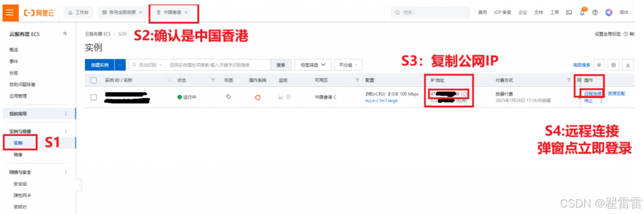Open the help question mark icon
This screenshot has width=644, height=214.
[x=595, y=12]
